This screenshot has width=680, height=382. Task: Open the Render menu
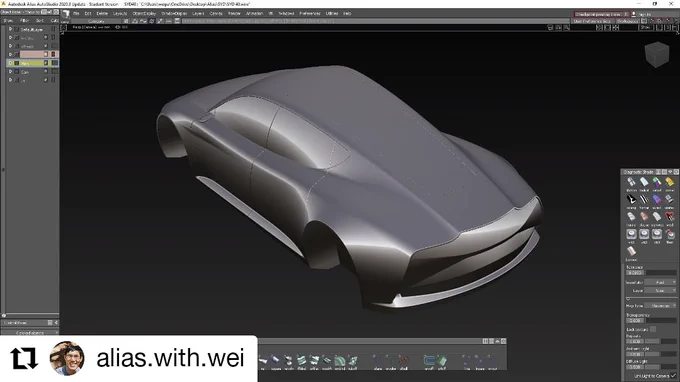click(x=234, y=13)
